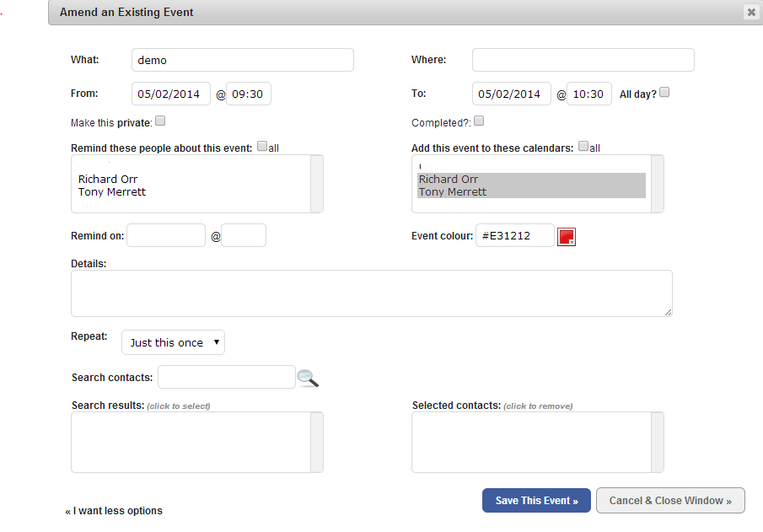Click the To time field 10:30
The width and height of the screenshot is (763, 532).
pos(588,94)
